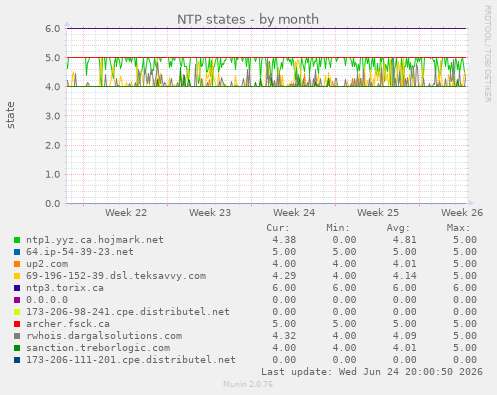497x395 pixels.
Task: Click the Avg: column header
Action: [398, 228]
